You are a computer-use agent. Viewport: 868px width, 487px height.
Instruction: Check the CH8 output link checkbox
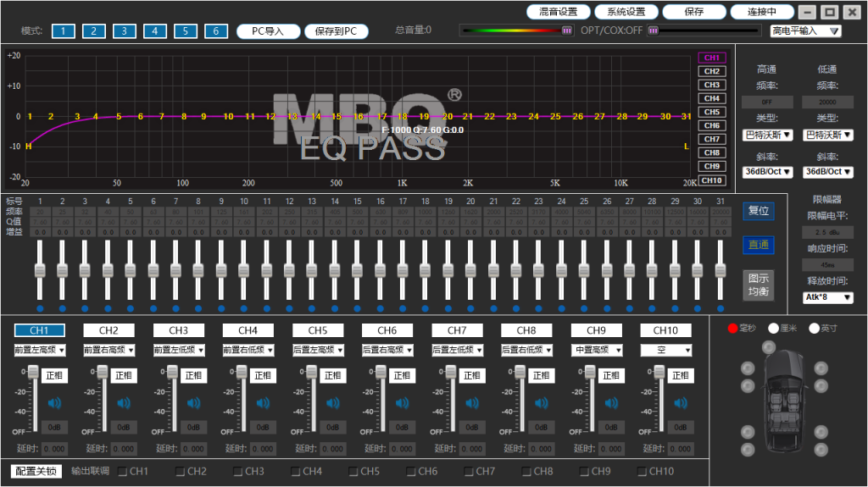pyautogui.click(x=527, y=472)
